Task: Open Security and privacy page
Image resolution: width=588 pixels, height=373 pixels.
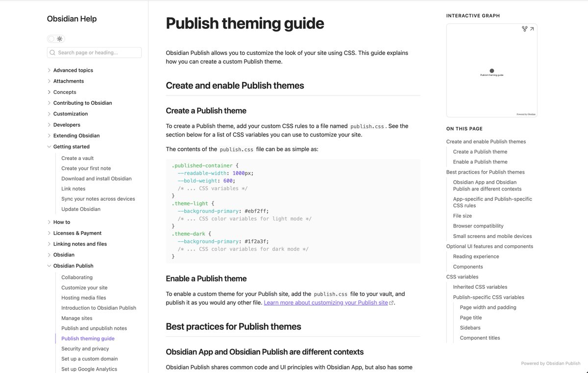Action: [85, 349]
